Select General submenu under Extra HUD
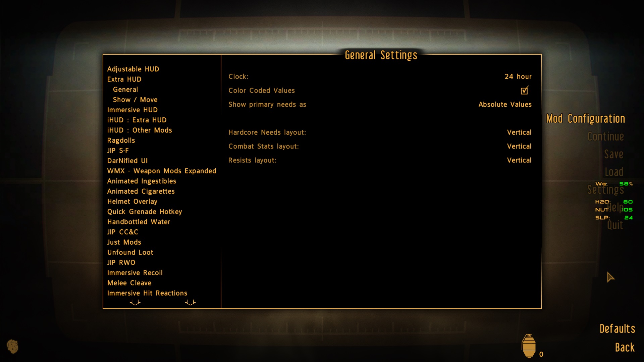The image size is (644, 362). pyautogui.click(x=125, y=89)
